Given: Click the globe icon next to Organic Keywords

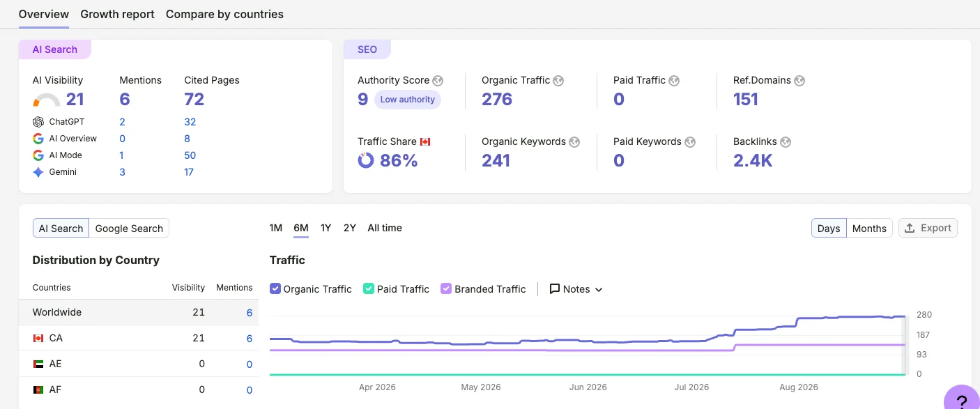Looking at the screenshot, I should click(574, 142).
